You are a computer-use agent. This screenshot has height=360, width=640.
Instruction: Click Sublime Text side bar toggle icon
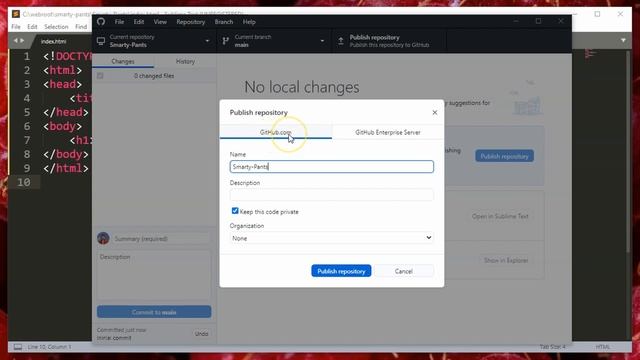[18, 347]
